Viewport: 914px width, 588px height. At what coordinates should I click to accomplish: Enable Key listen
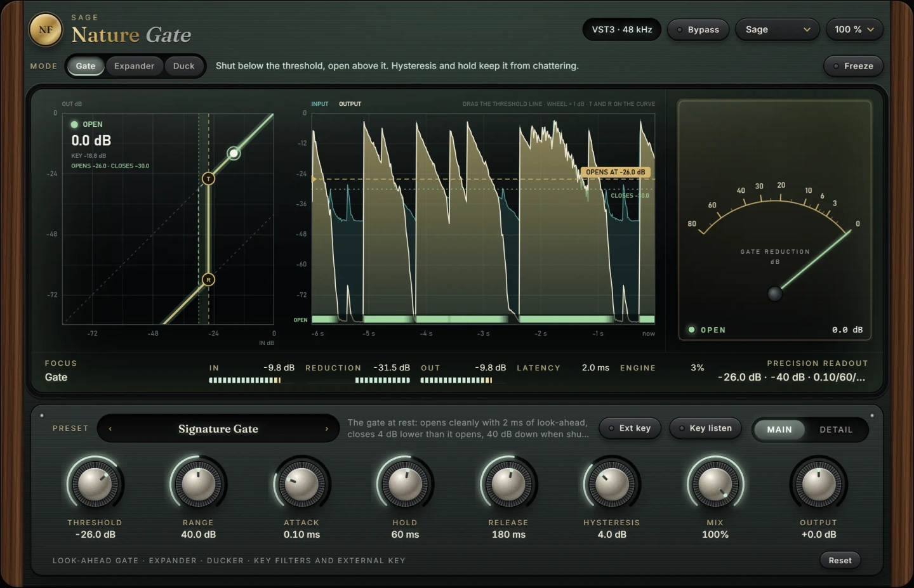tap(705, 428)
